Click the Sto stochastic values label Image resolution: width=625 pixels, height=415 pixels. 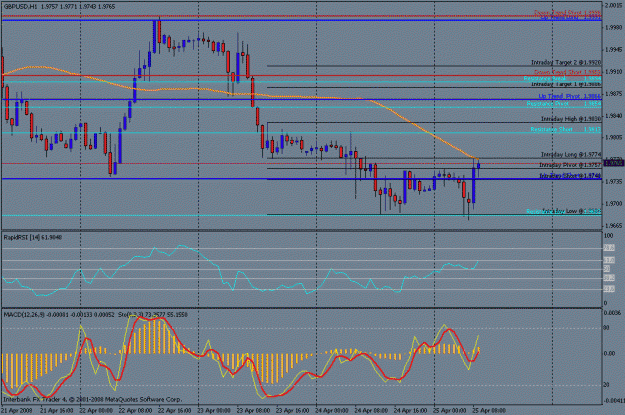click(153, 315)
